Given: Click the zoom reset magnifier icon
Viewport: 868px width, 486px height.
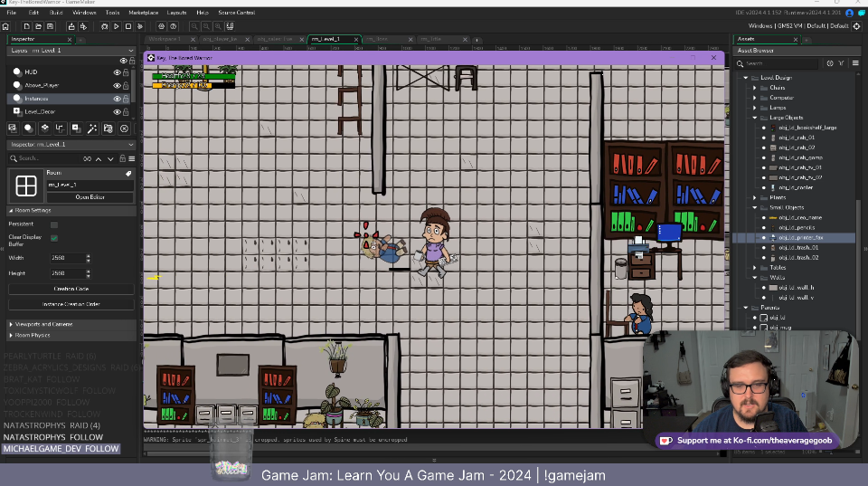Looking at the screenshot, I should point(206,26).
